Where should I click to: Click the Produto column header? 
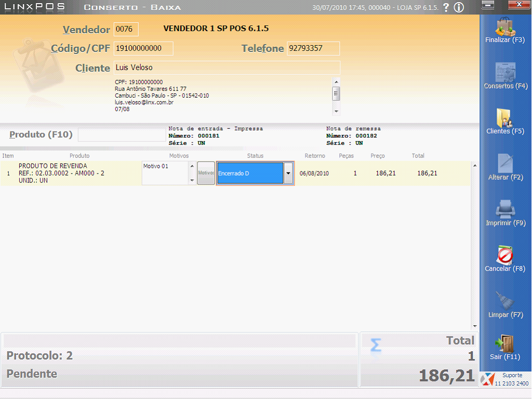point(79,156)
